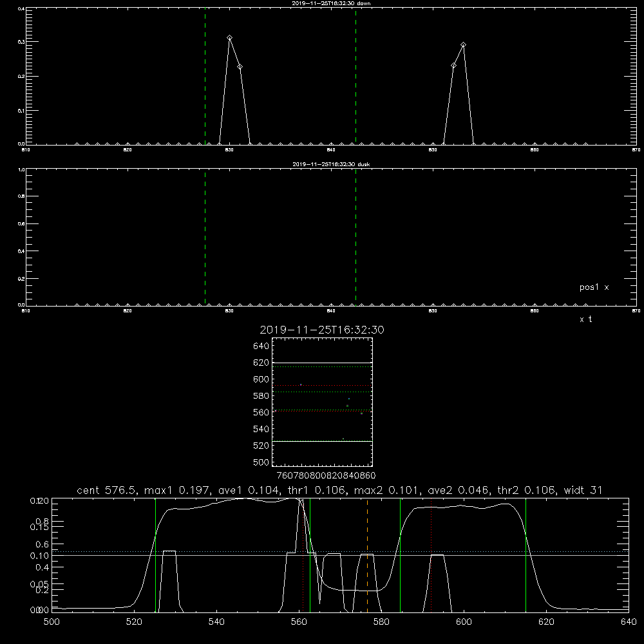644x644 pixels.
Task: Click the dawn plot title '2019-11-25T16:32:30 dawn'
Action: (x=331, y=3)
